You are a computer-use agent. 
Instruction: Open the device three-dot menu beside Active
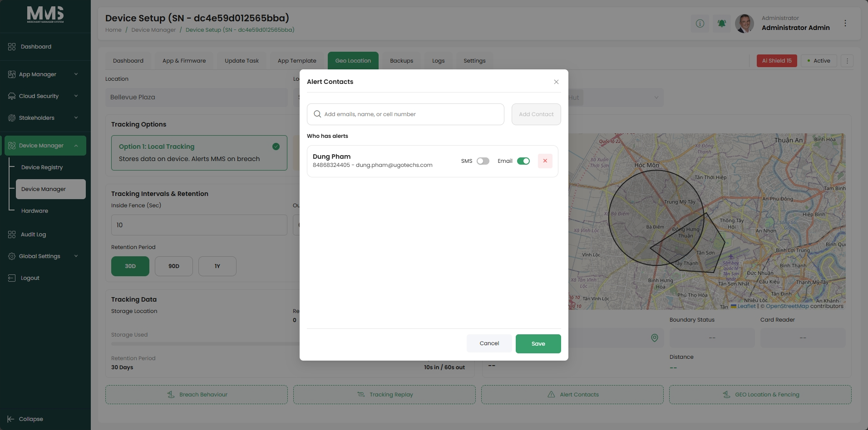point(847,61)
